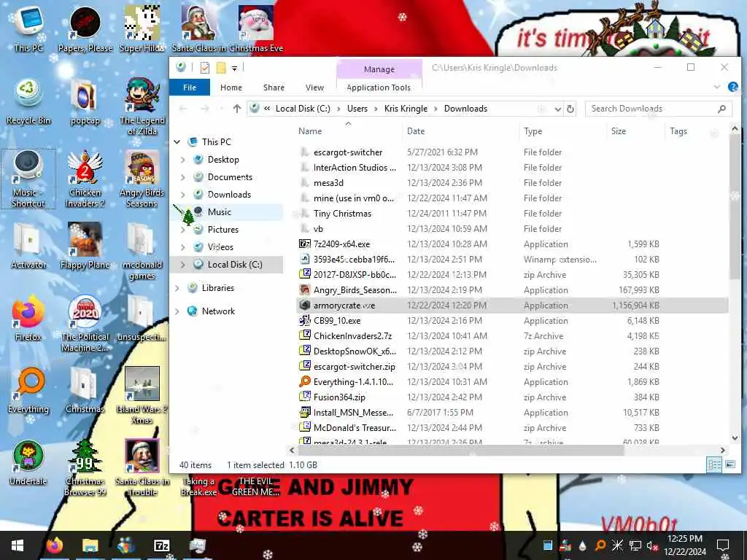
Task: Switch to details view button
Action: coord(714,464)
